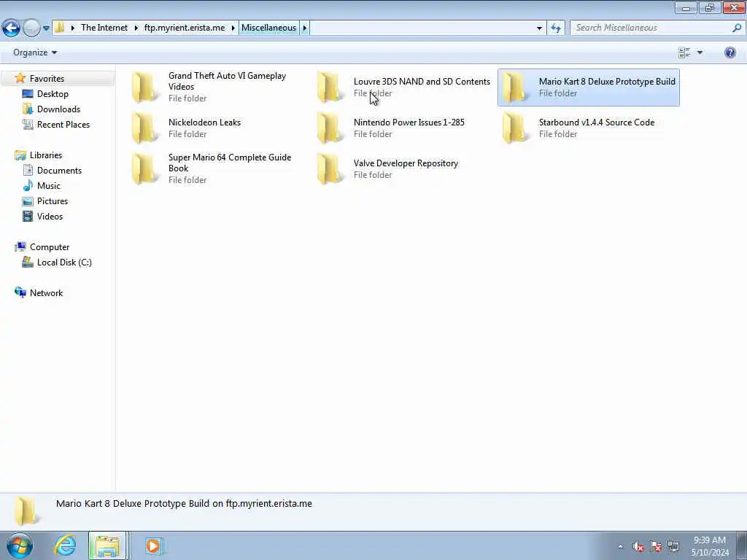Viewport: 747px width, 560px height.
Task: Click the Show desktop strip
Action: coord(741,546)
